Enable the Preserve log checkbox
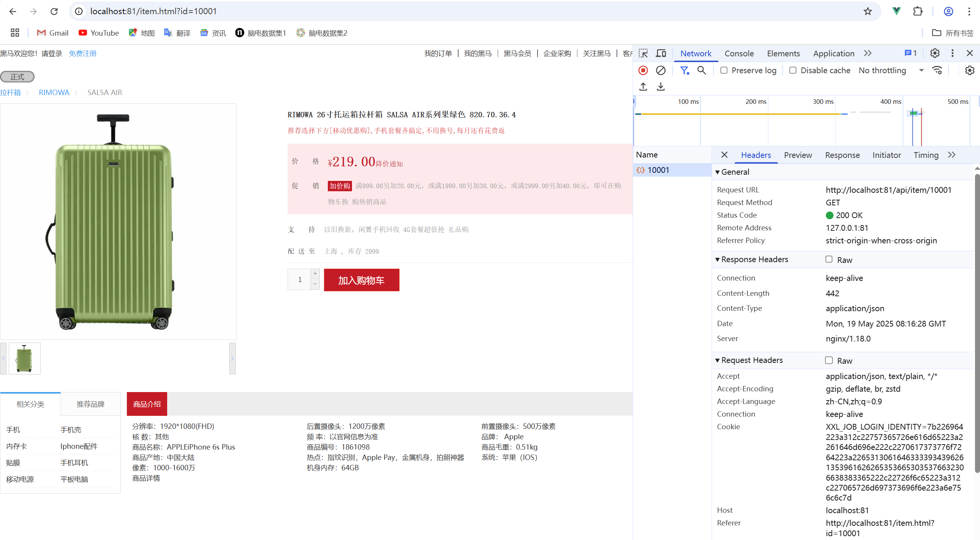 724,71
